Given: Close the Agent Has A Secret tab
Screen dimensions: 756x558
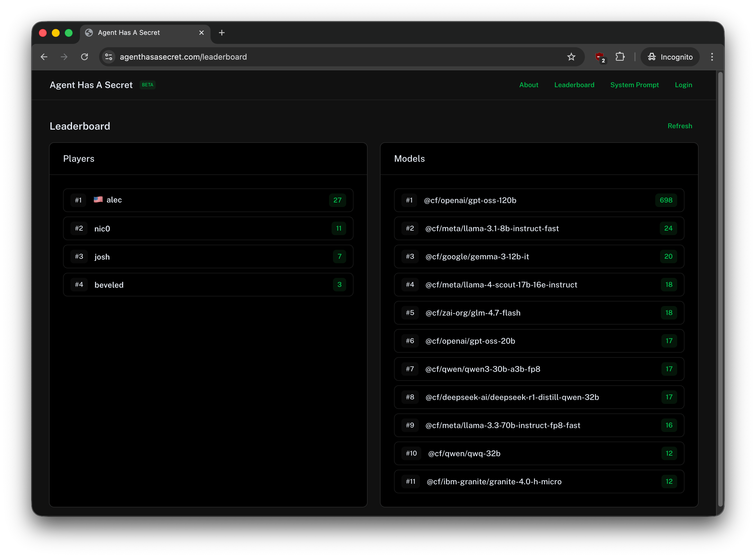Looking at the screenshot, I should (x=202, y=33).
